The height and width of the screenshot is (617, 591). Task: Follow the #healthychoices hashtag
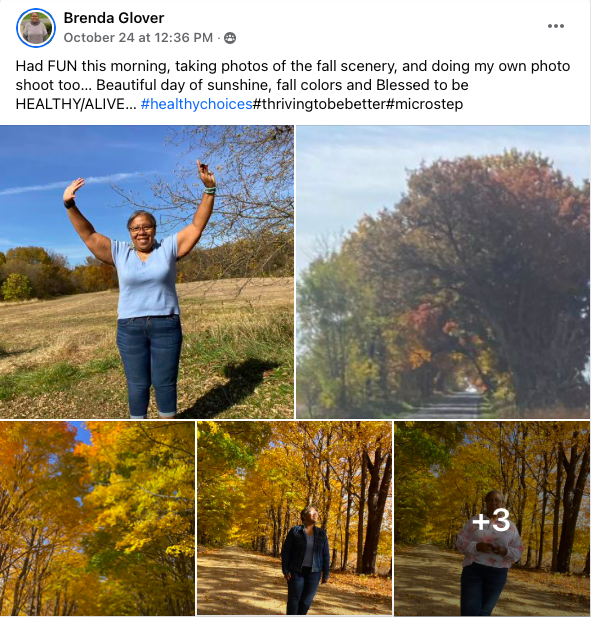pos(196,104)
